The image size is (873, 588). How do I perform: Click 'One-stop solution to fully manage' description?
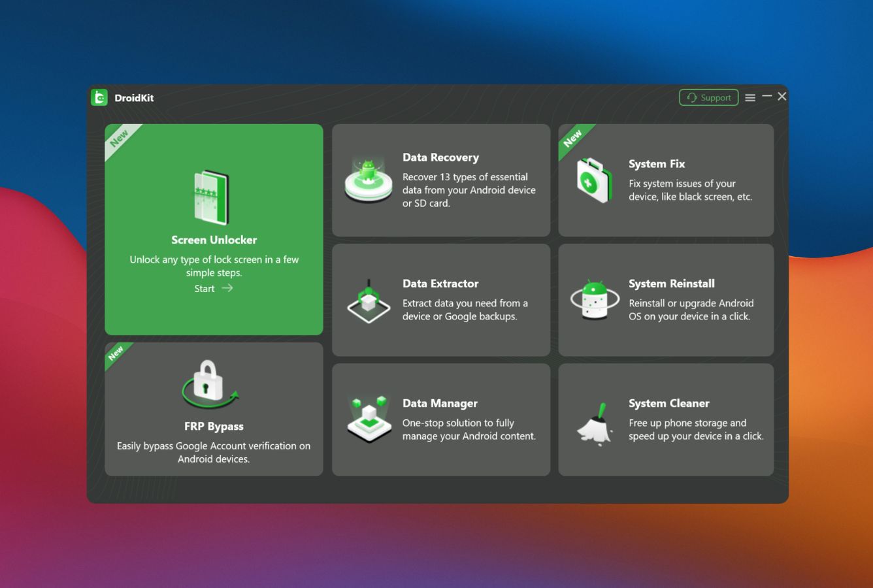pyautogui.click(x=469, y=429)
